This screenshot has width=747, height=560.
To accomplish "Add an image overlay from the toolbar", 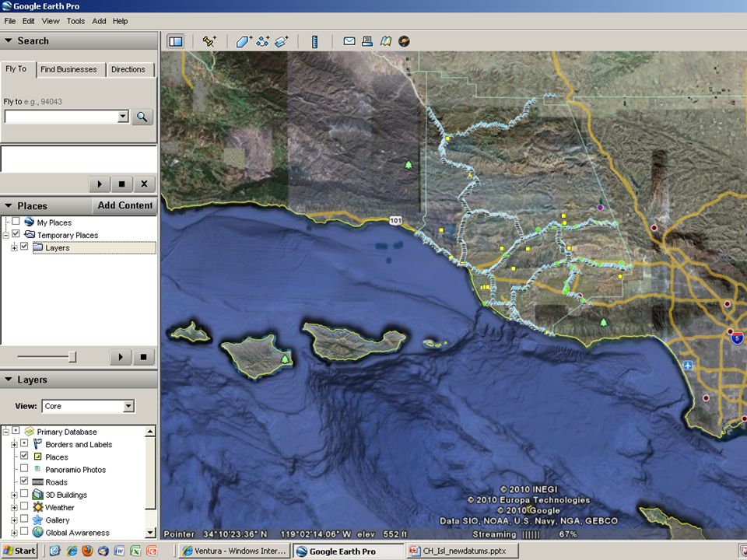I will tap(282, 41).
